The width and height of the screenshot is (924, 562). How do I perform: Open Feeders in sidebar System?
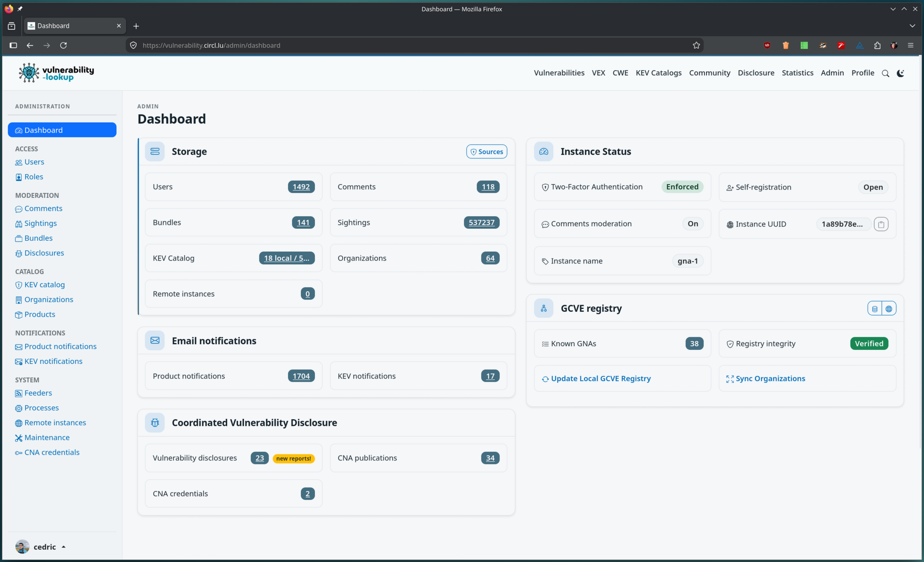tap(34, 393)
